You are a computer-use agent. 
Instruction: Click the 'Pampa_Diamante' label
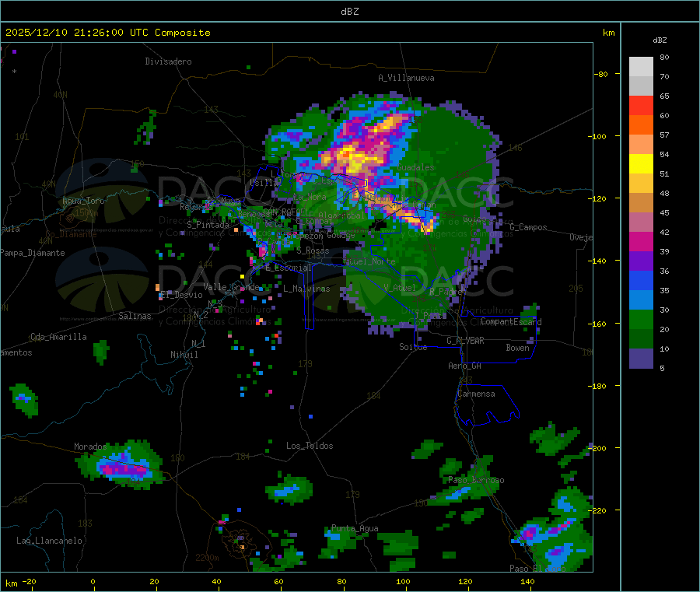point(32,253)
